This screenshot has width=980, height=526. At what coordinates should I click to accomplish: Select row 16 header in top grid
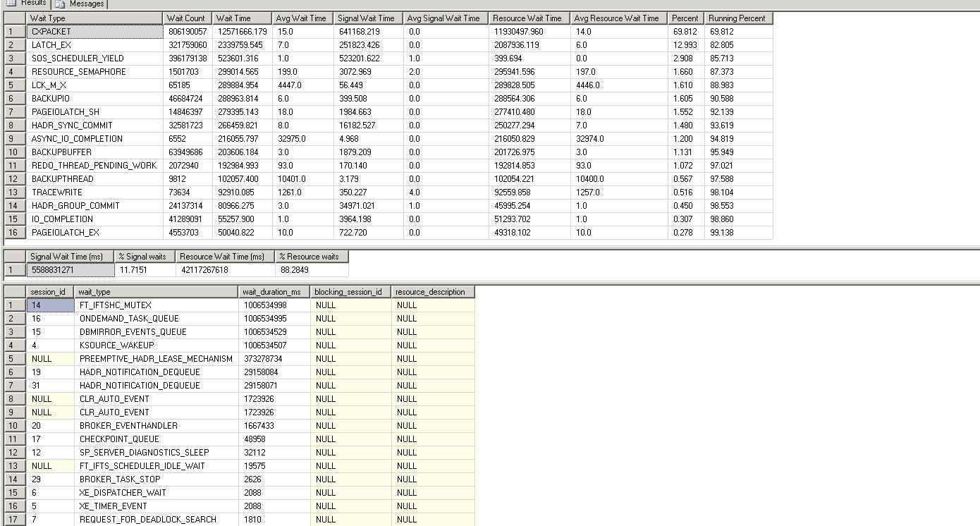14,233
